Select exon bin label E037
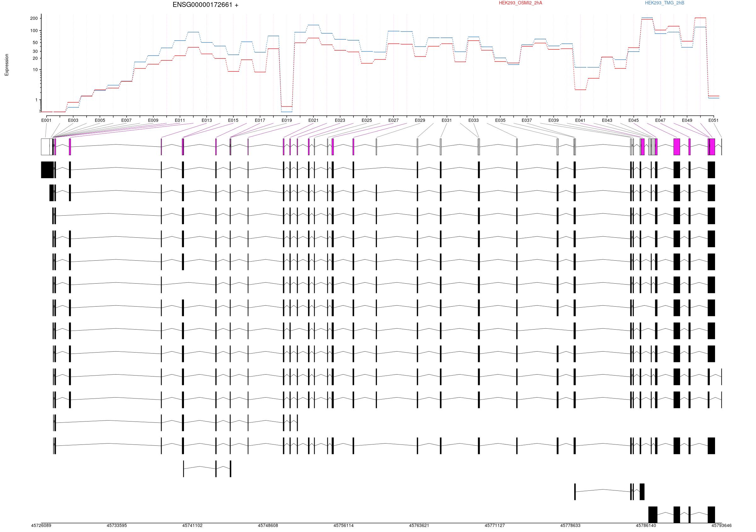 (x=527, y=121)
